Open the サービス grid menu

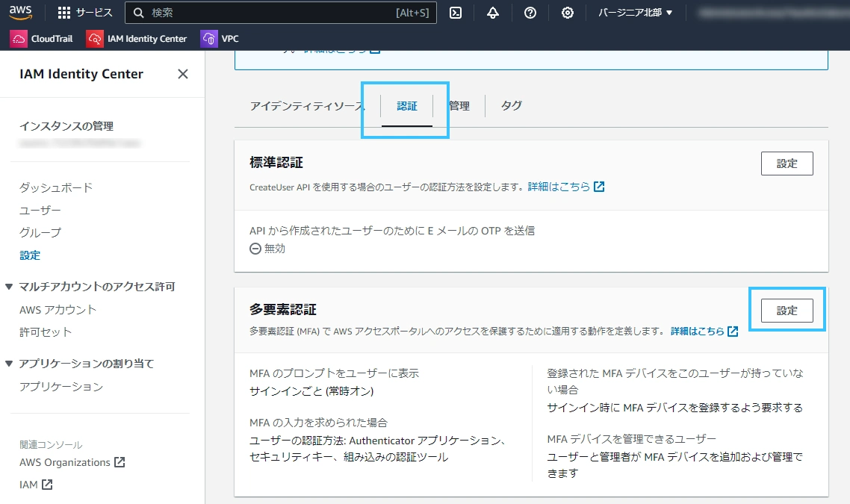point(84,13)
